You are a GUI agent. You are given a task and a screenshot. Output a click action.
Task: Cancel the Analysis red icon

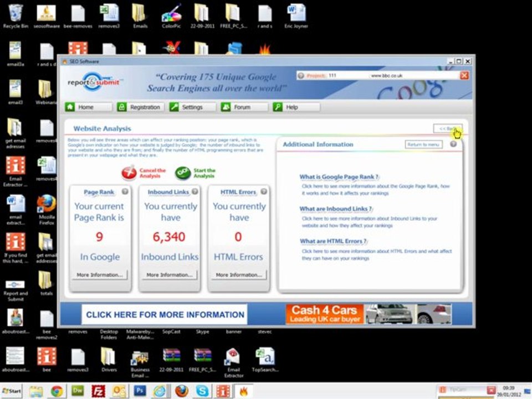pos(129,173)
